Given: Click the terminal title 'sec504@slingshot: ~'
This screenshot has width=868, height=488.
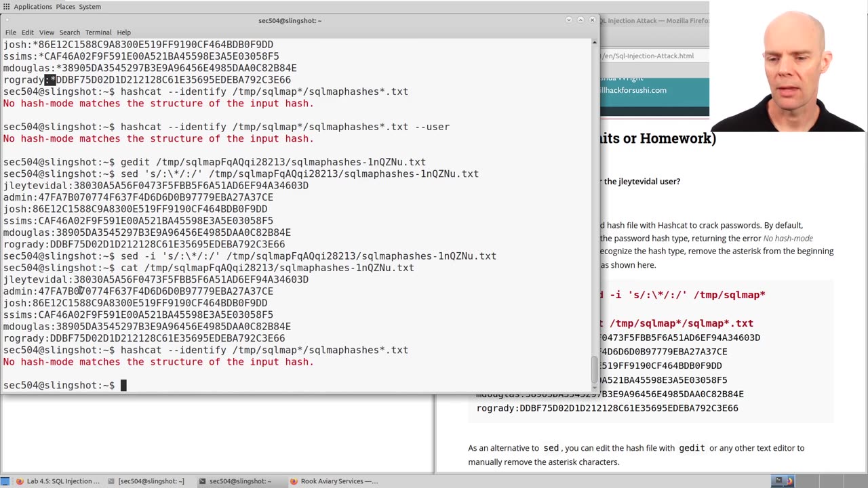Looking at the screenshot, I should tap(290, 20).
